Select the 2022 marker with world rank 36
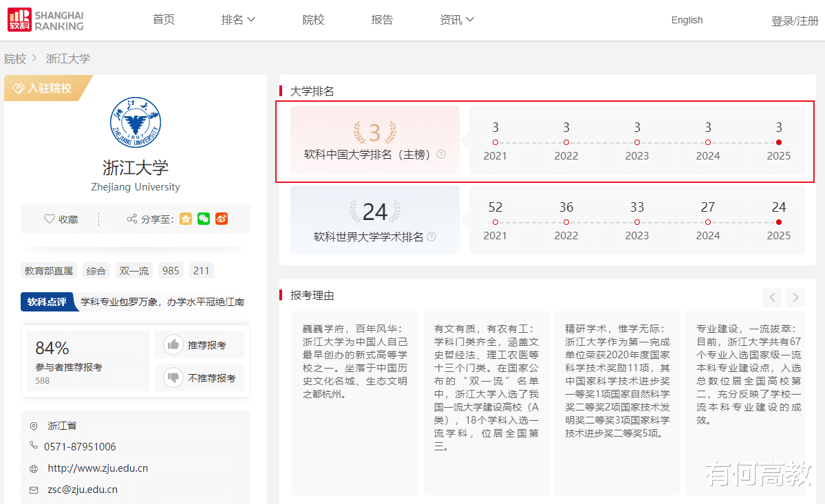Screen dimensions: 825x504 (566, 222)
